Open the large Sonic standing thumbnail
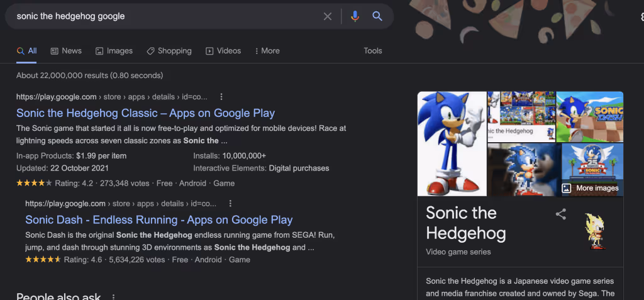 [x=452, y=143]
